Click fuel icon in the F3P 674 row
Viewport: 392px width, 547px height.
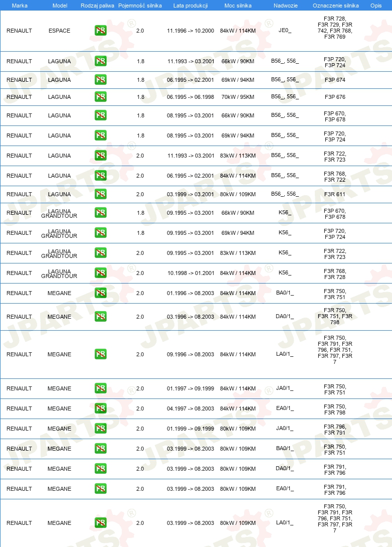coord(100,80)
